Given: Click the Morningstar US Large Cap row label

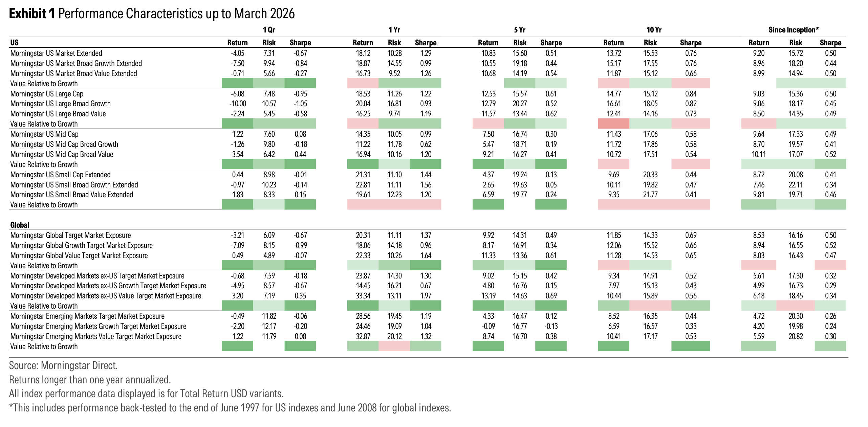Looking at the screenshot, I should click(x=47, y=94).
